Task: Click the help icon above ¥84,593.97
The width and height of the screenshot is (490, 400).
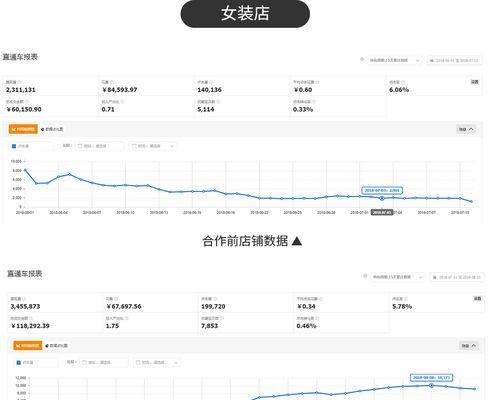Action: tap(112, 82)
